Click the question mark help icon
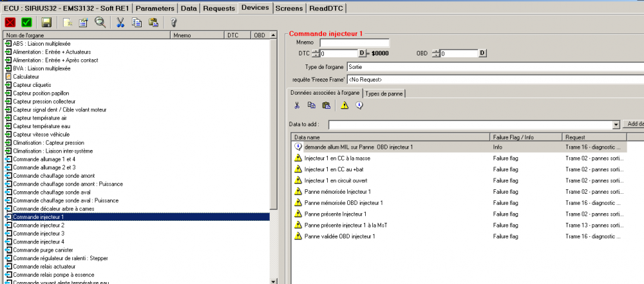 [173, 22]
